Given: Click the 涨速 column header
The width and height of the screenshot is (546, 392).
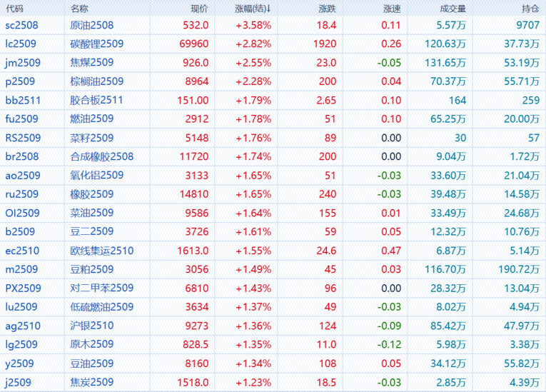Looking at the screenshot, I should pyautogui.click(x=391, y=9).
